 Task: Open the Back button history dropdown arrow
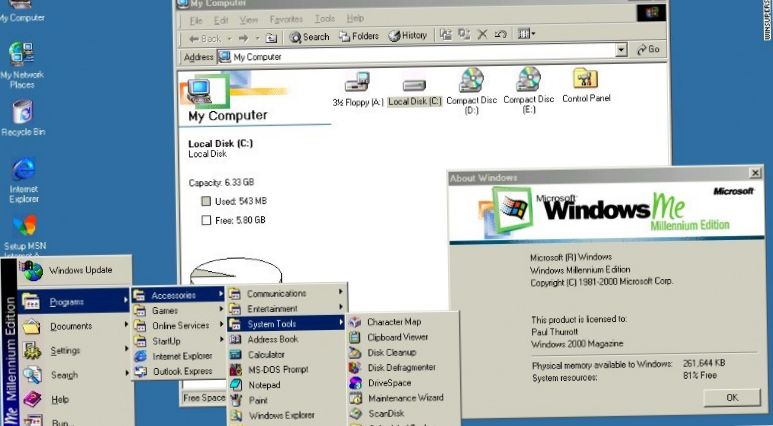(229, 38)
